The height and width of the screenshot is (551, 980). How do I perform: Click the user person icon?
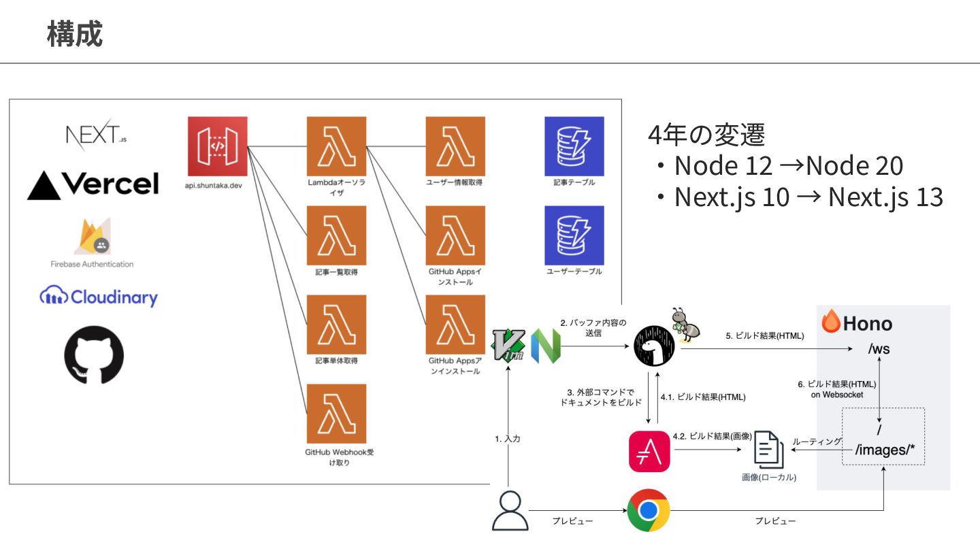[510, 511]
